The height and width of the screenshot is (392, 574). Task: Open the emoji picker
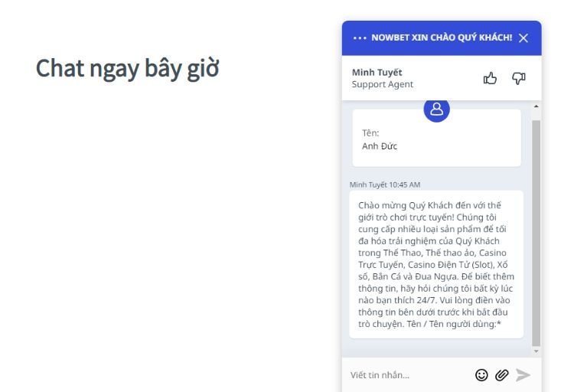pyautogui.click(x=481, y=374)
